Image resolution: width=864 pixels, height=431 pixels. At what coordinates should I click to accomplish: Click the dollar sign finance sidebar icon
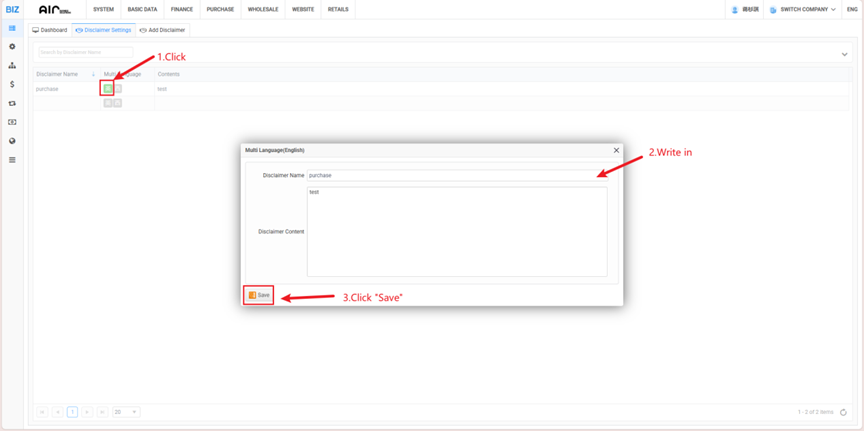[x=12, y=85]
